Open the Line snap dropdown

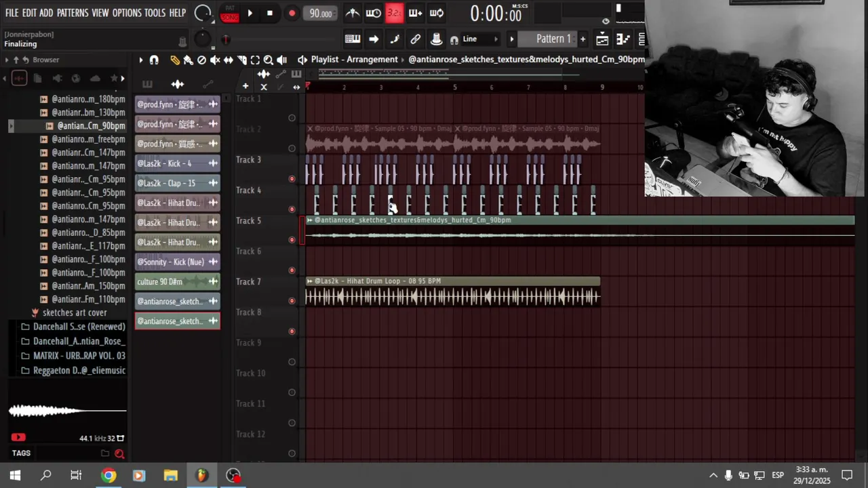click(480, 39)
